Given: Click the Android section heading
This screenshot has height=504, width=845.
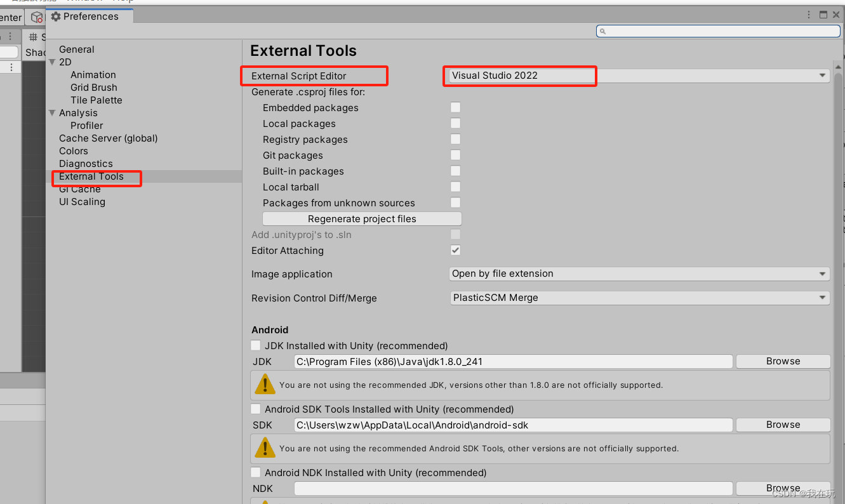Looking at the screenshot, I should (x=270, y=330).
